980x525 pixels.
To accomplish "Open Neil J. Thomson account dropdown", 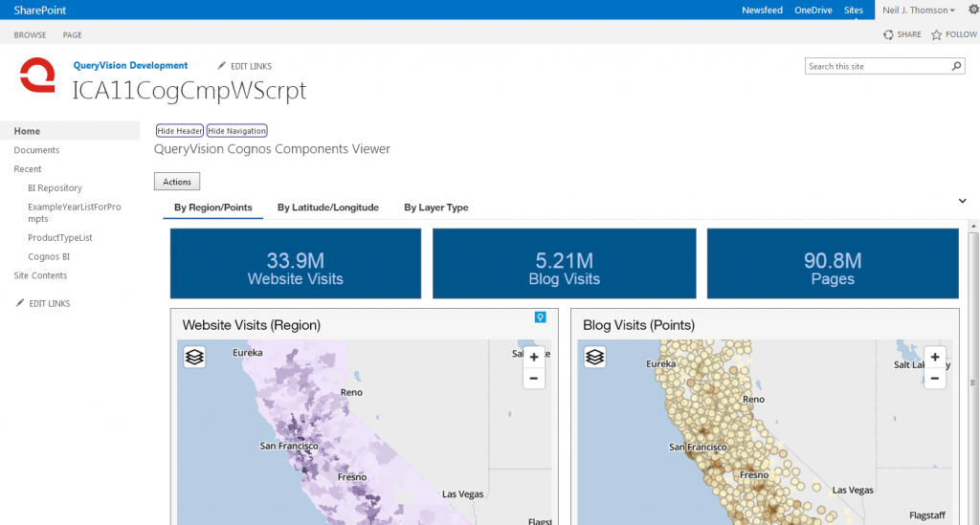I will tap(918, 10).
